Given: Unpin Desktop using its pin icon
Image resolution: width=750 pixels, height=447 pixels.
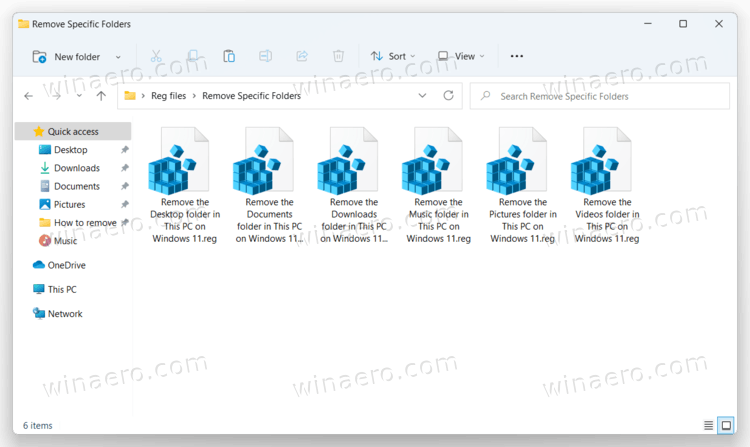Looking at the screenshot, I should [124, 150].
